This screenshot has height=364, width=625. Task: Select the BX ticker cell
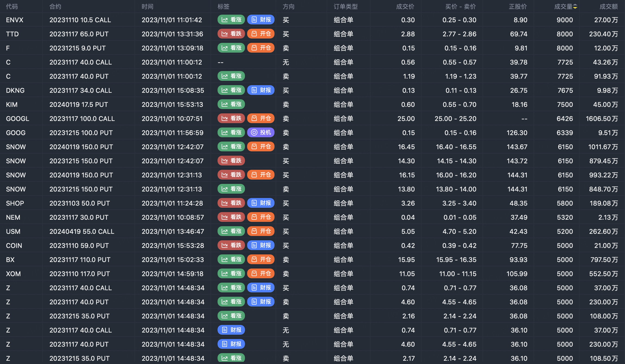tap(10, 260)
